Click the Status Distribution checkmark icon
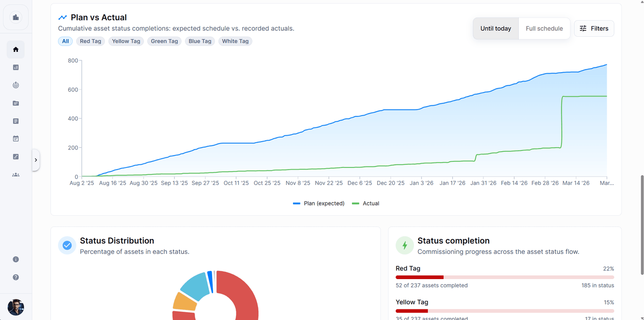Screen dimensions: 644x320 (x=67, y=246)
